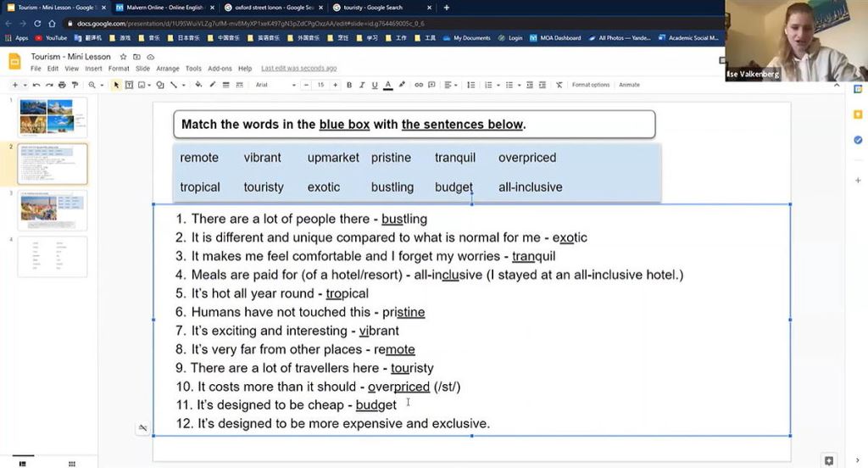Click the Decrease indent icon
868x468 pixels.
coord(530,85)
